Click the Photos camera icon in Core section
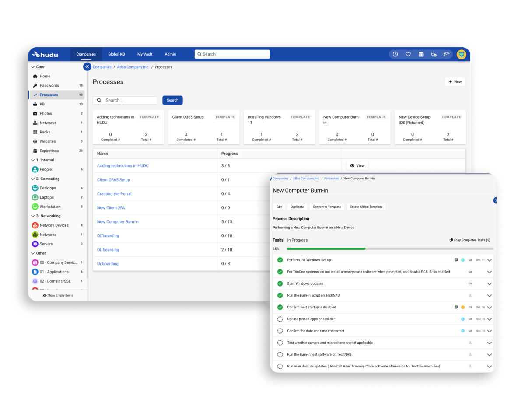The image size is (525, 420). pyautogui.click(x=35, y=113)
